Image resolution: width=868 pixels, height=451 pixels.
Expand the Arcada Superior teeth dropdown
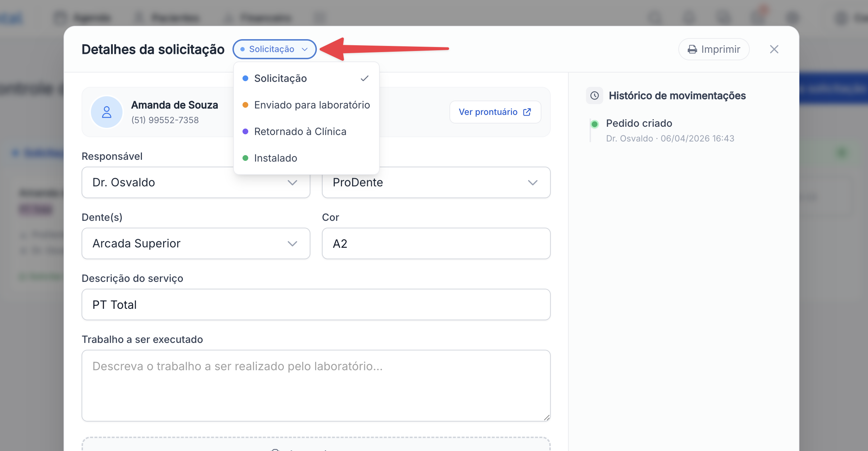[x=195, y=243]
